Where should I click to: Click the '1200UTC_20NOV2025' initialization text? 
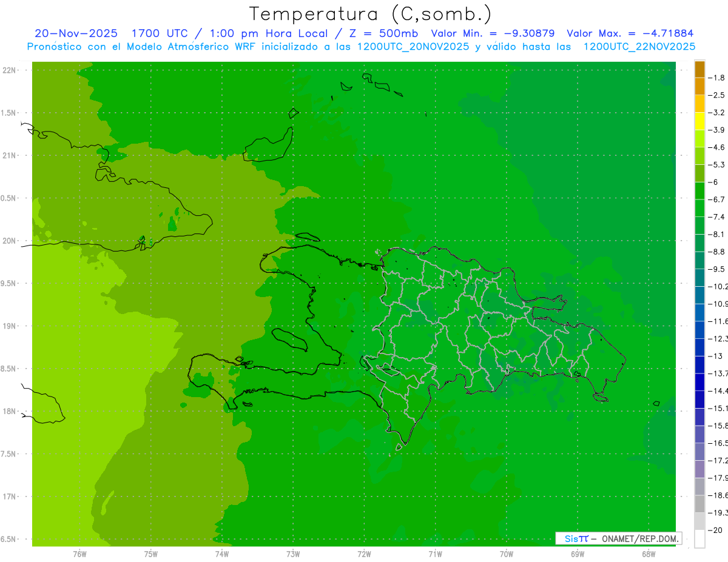[x=414, y=47]
